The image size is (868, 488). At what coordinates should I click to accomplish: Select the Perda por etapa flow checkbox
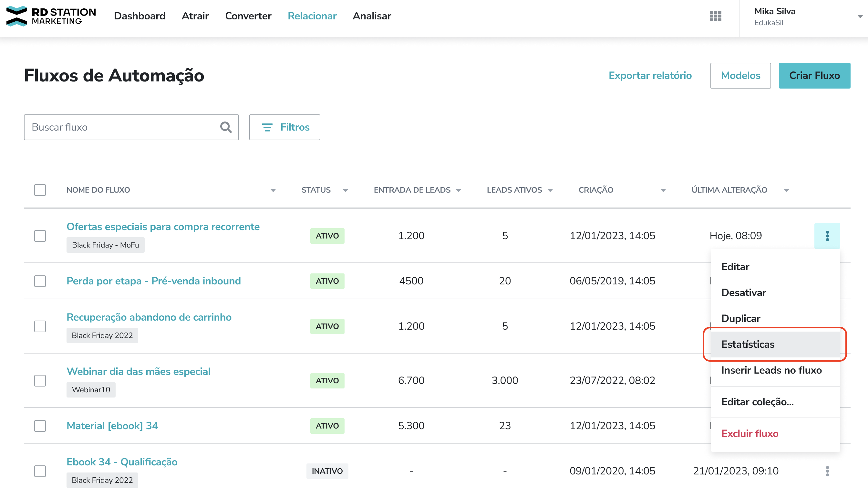(40, 281)
